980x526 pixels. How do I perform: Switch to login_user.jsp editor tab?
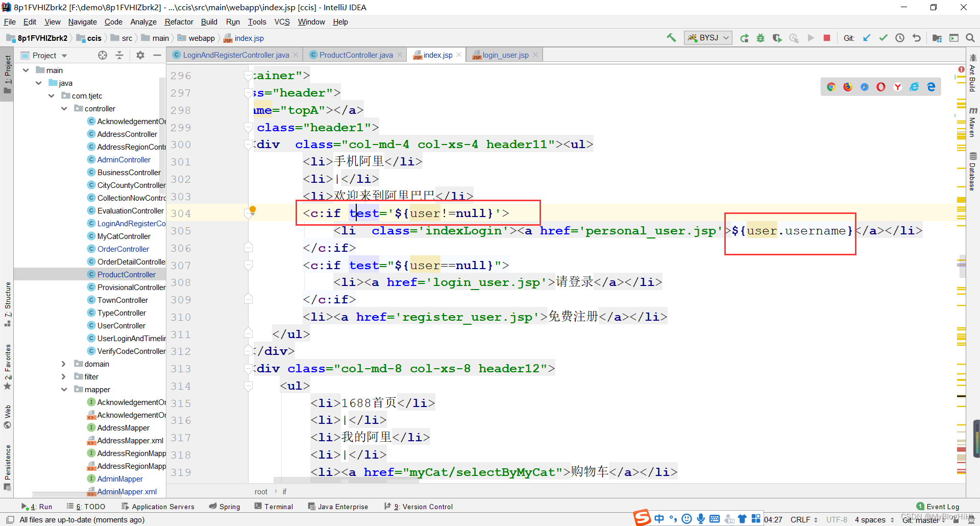tap(505, 55)
